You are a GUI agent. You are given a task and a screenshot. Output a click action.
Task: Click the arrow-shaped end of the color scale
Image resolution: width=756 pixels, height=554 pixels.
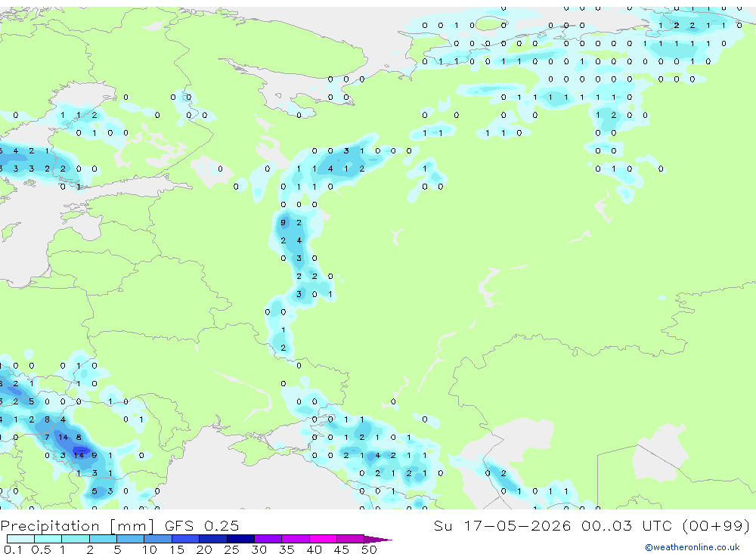377,539
